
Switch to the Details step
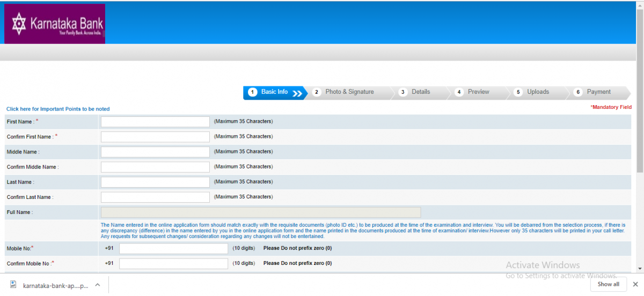pyautogui.click(x=420, y=92)
